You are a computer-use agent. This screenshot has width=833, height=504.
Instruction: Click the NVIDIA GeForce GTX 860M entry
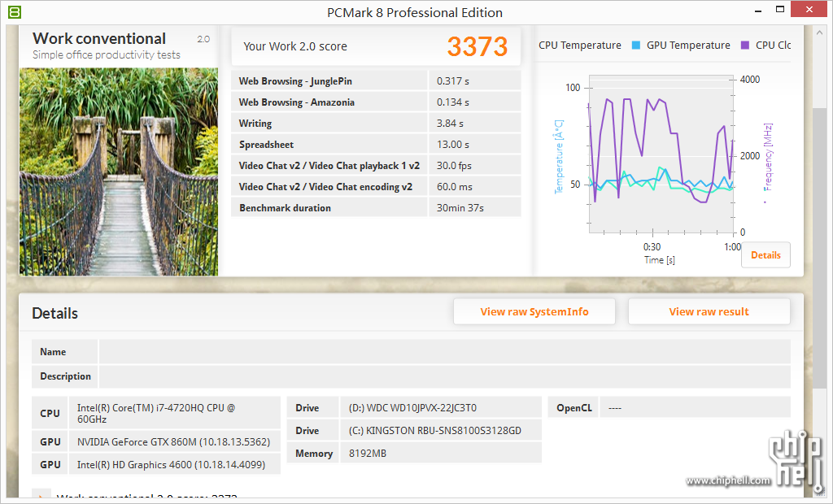174,442
